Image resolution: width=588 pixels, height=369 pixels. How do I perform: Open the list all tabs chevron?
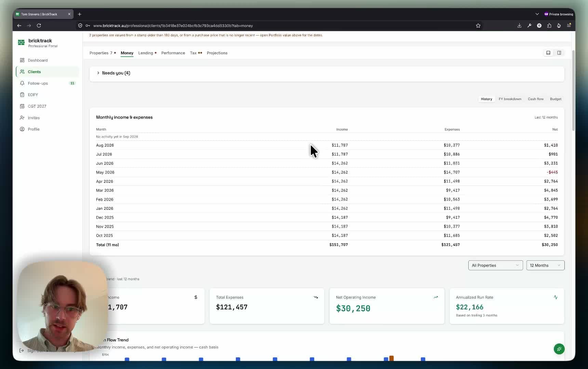pyautogui.click(x=537, y=14)
